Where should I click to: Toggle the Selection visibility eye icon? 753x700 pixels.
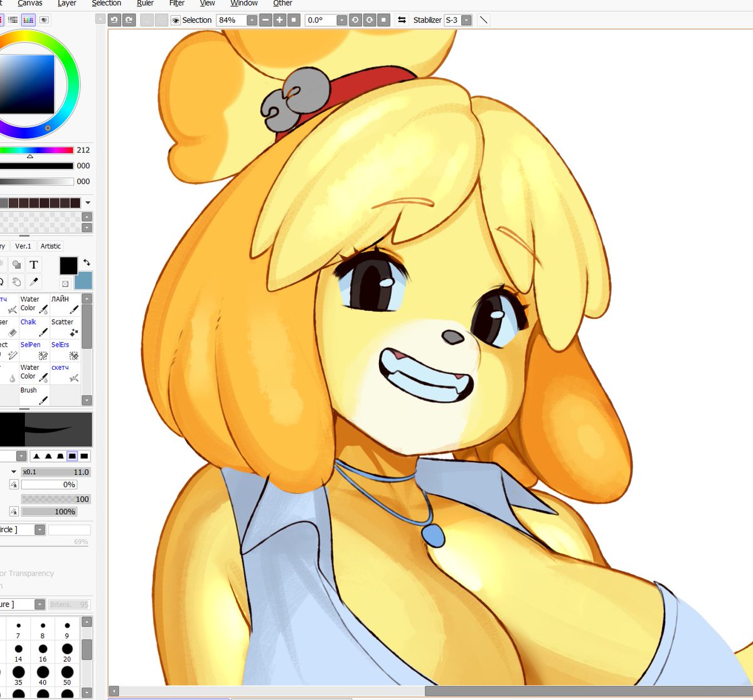tap(176, 20)
